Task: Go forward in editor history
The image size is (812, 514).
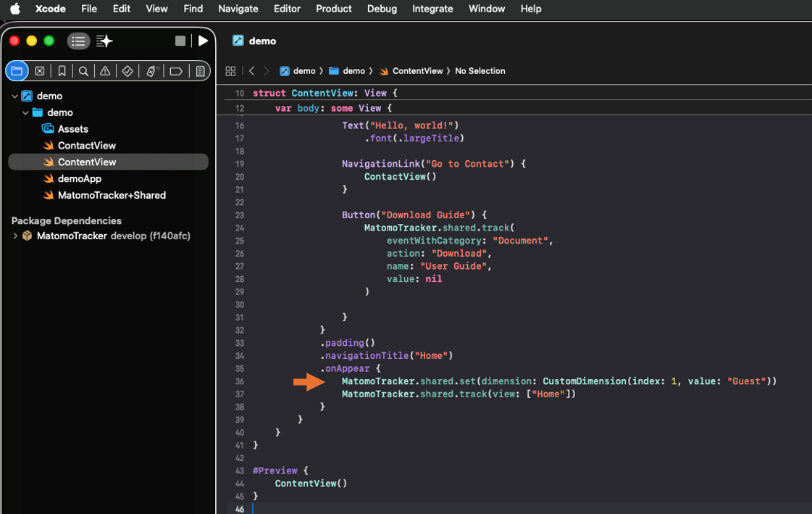Action: pos(266,71)
